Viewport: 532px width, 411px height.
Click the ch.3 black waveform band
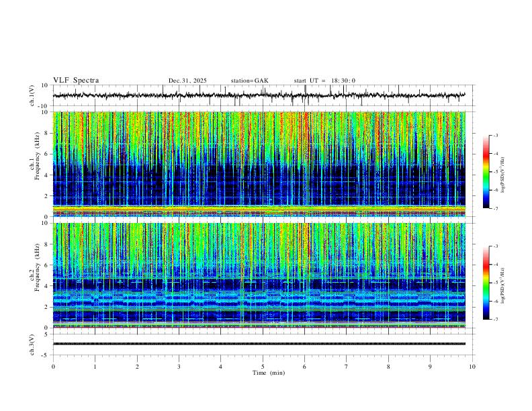tap(259, 344)
